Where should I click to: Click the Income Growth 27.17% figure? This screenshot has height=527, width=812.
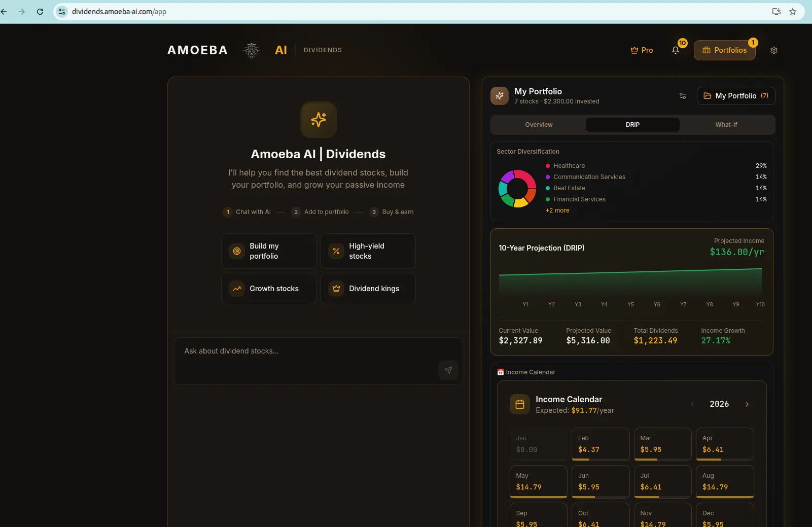(716, 341)
